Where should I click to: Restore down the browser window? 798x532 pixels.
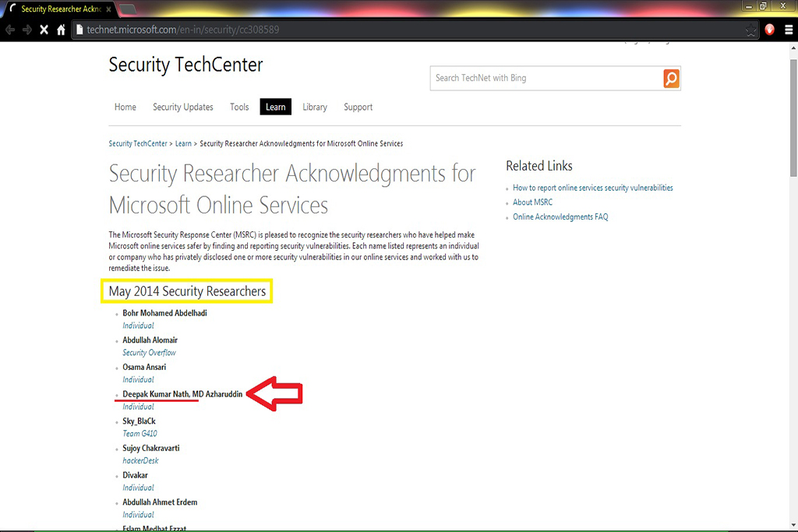[x=763, y=6]
